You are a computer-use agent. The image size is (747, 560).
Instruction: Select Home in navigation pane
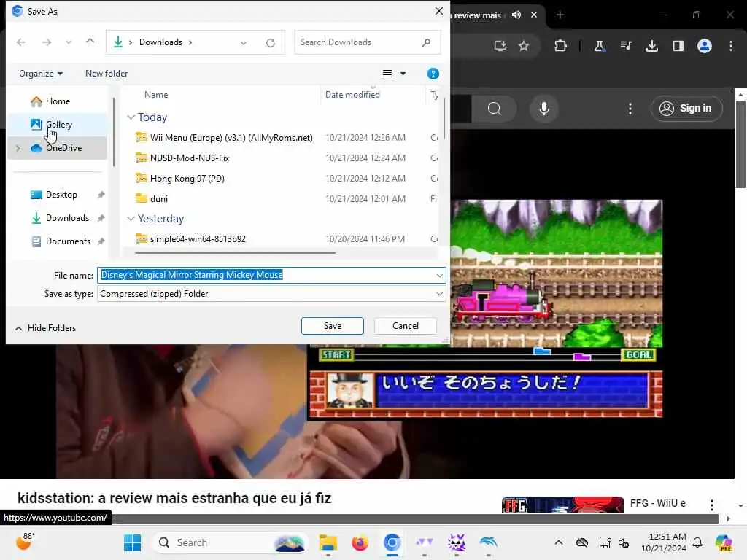click(x=58, y=101)
